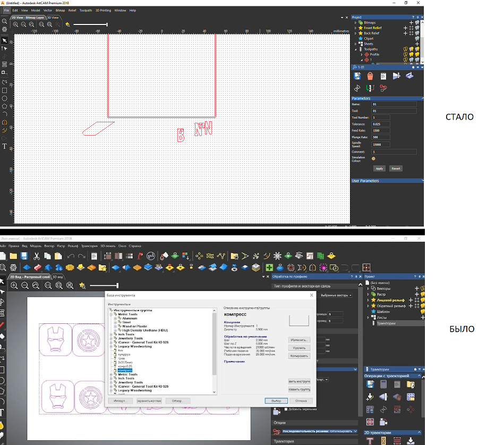This screenshot has width=504, height=445.
Task: Click toolpath ordering arrows icon in upper panel
Action: (x=370, y=88)
